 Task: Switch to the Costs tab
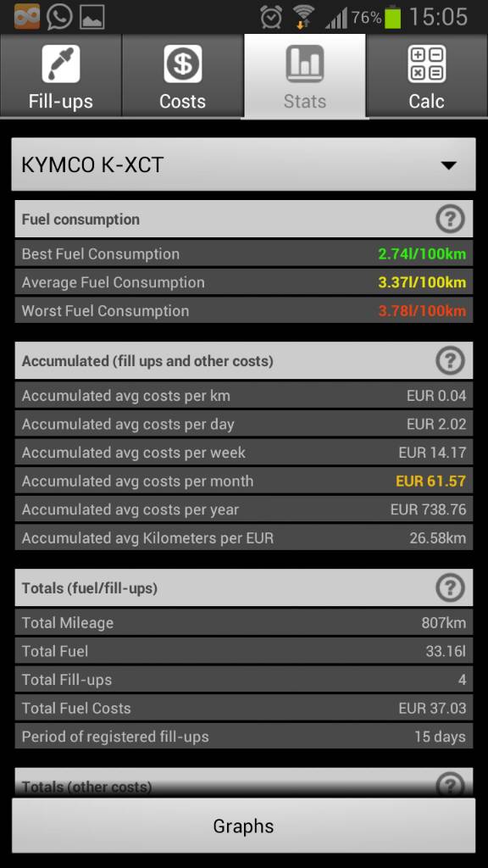click(183, 75)
